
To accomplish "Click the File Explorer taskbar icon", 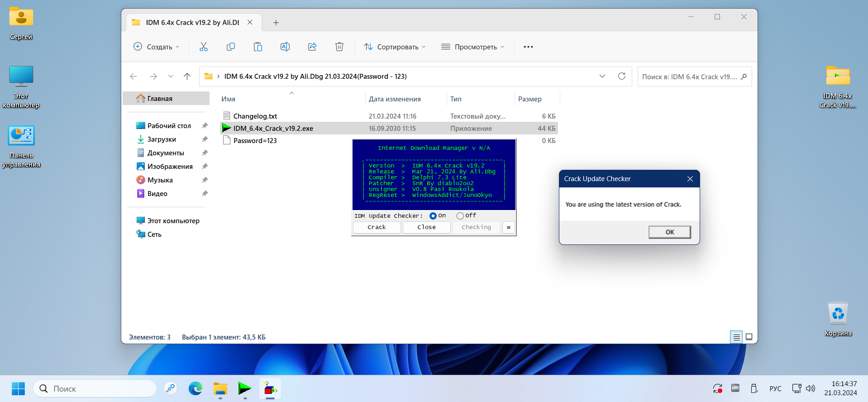I will (x=220, y=388).
